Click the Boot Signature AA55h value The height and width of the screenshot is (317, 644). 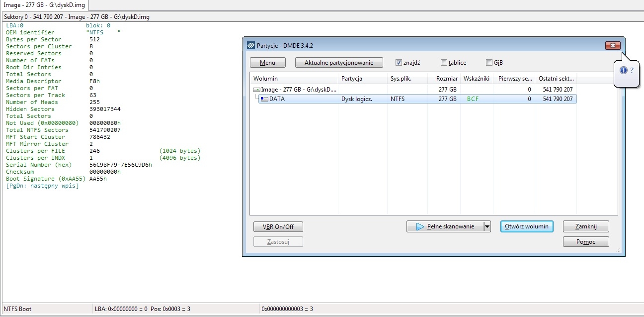(x=98, y=179)
